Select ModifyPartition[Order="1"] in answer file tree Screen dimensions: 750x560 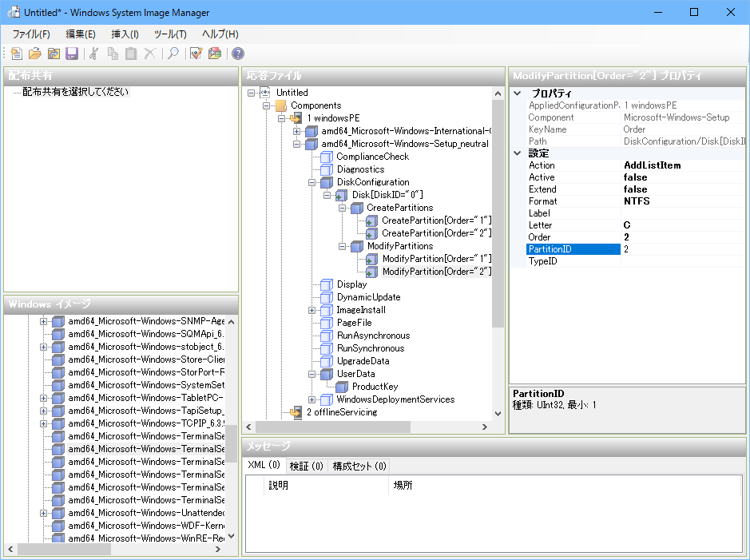(435, 259)
